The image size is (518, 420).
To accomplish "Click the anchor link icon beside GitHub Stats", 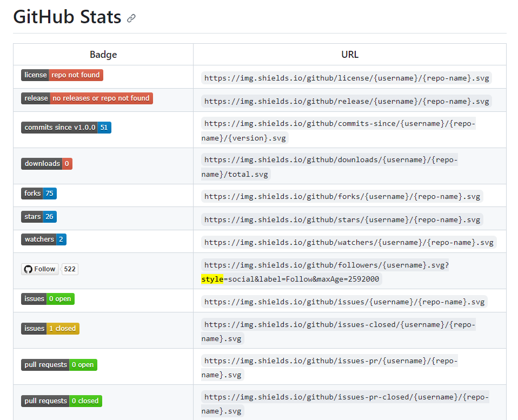I will tap(131, 18).
